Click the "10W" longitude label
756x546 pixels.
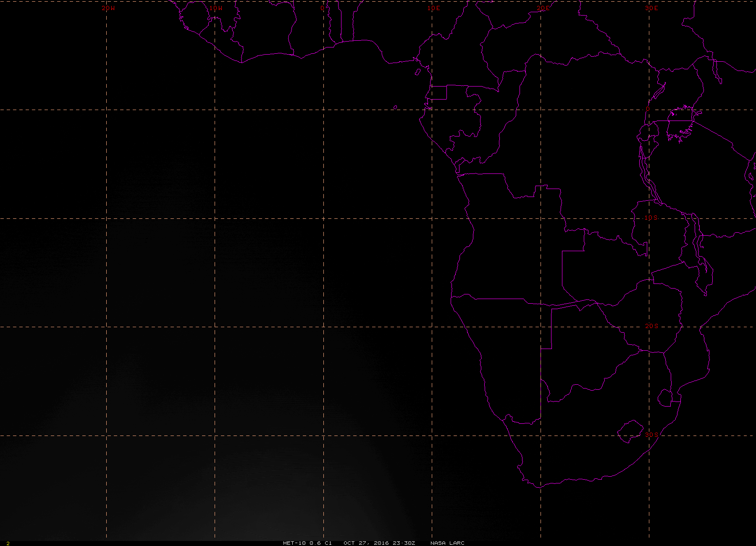tap(216, 8)
